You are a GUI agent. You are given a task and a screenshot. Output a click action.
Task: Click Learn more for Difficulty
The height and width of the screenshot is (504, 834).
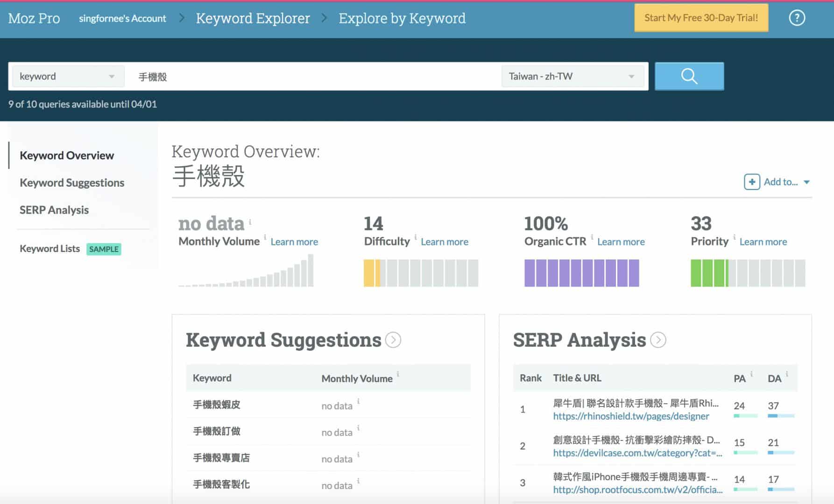point(445,242)
